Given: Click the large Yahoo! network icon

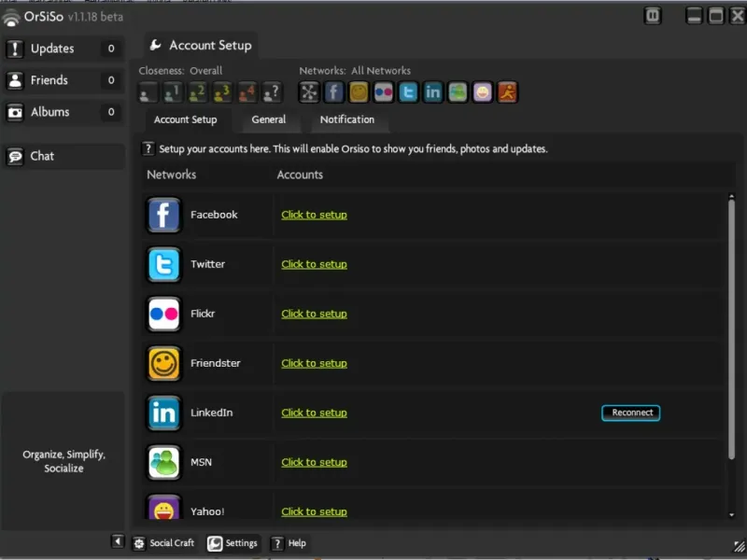Looking at the screenshot, I should [x=164, y=507].
